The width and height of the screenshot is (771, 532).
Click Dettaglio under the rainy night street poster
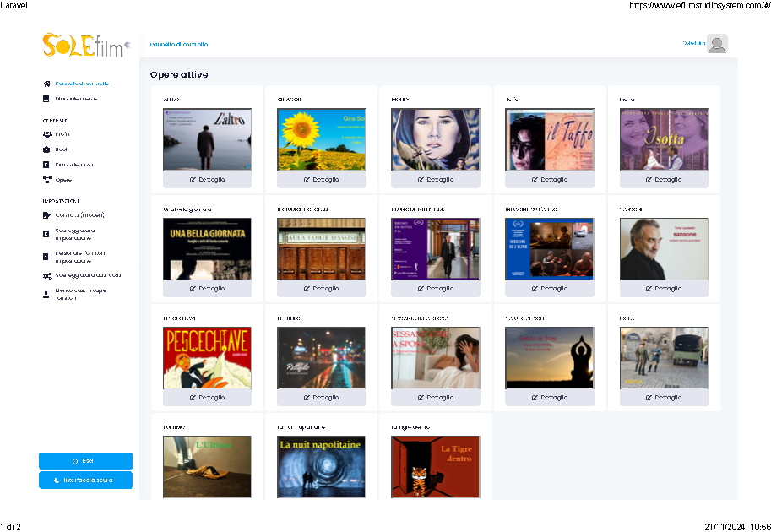[322, 397]
